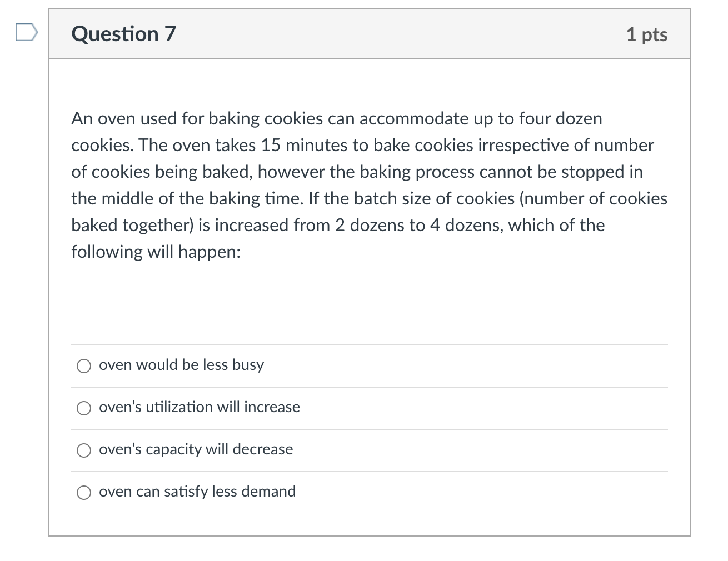
Task: Click the 'oven's capacity will decrease' text
Action: tap(196, 450)
